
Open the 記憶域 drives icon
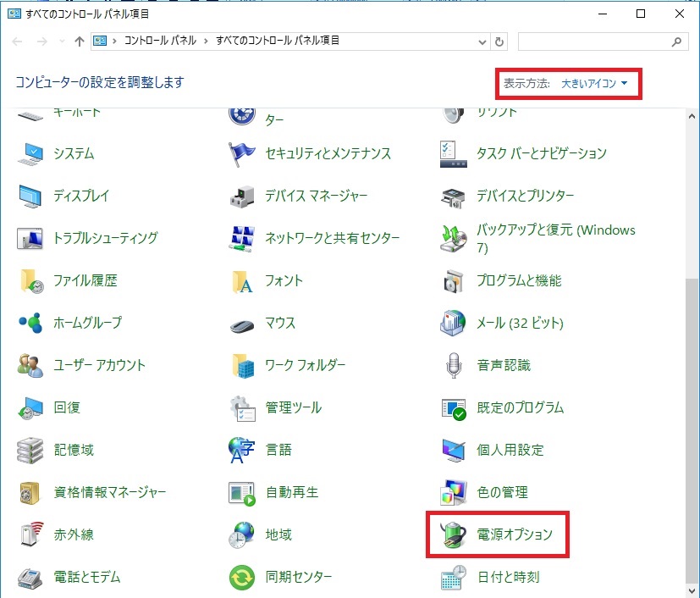click(x=30, y=450)
